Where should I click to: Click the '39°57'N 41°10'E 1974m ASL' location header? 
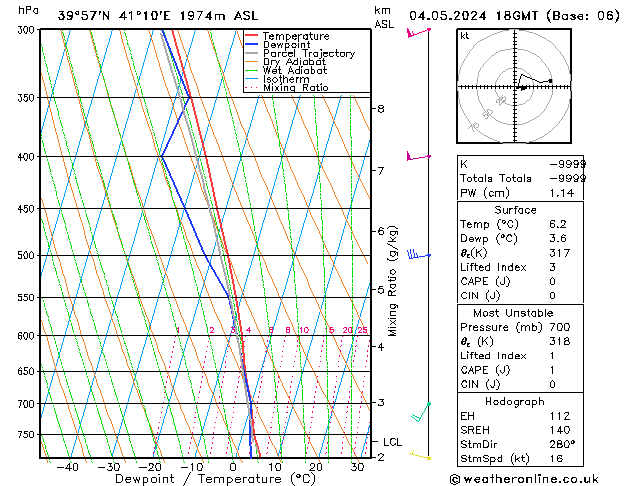158,16
